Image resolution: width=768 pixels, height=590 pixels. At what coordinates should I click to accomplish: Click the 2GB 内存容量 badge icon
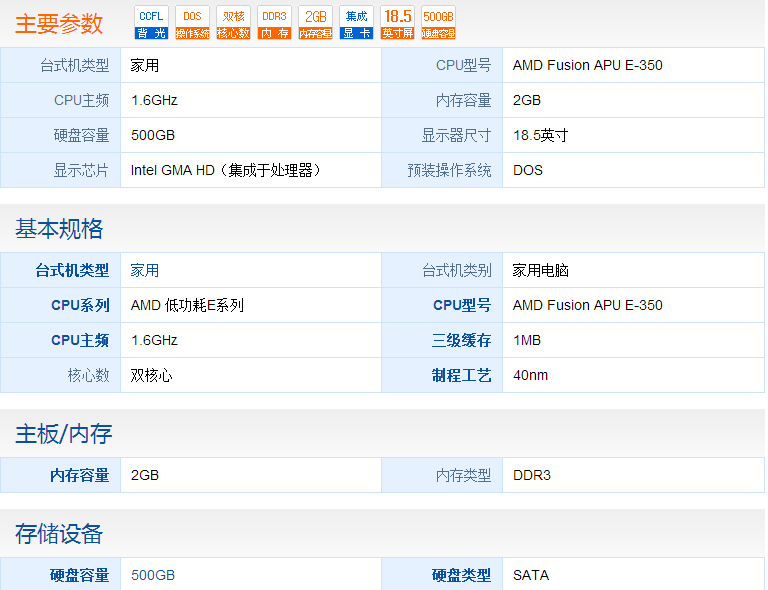pos(315,23)
